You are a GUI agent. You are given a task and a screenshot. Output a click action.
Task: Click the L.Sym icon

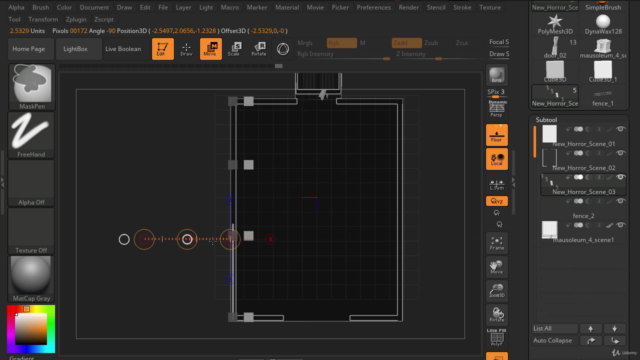pyautogui.click(x=497, y=184)
